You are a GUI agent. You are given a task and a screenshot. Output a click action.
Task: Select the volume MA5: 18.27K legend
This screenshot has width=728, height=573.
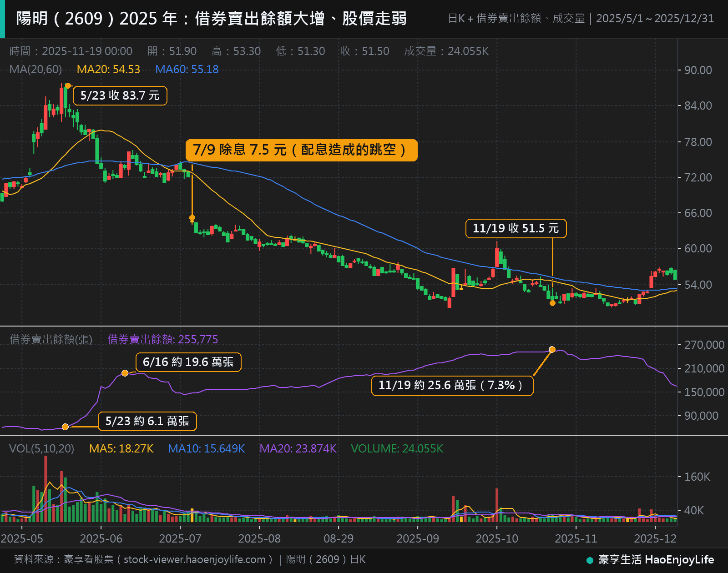[x=121, y=448]
